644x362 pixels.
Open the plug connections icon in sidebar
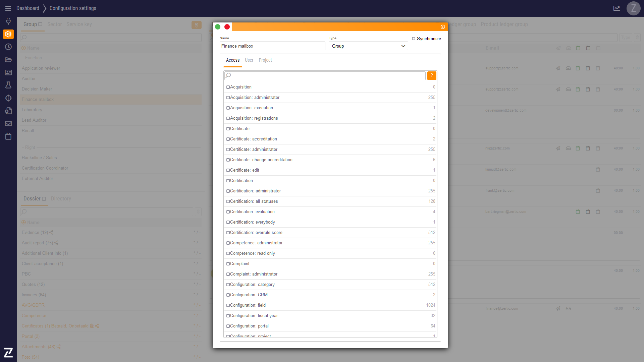(8, 21)
